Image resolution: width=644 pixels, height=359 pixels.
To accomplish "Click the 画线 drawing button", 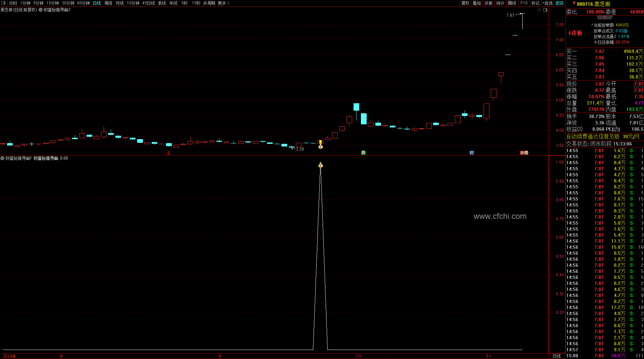I will [512, 3].
